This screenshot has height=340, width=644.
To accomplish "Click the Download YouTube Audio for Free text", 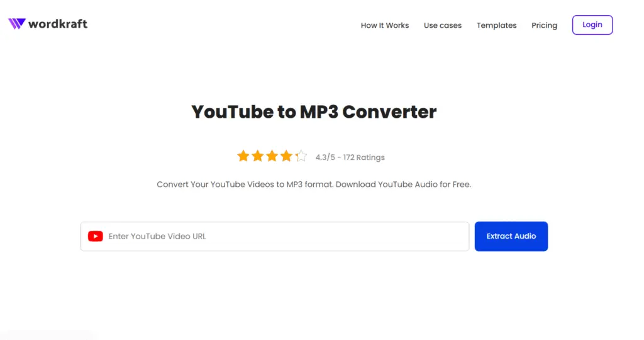I will [403, 184].
